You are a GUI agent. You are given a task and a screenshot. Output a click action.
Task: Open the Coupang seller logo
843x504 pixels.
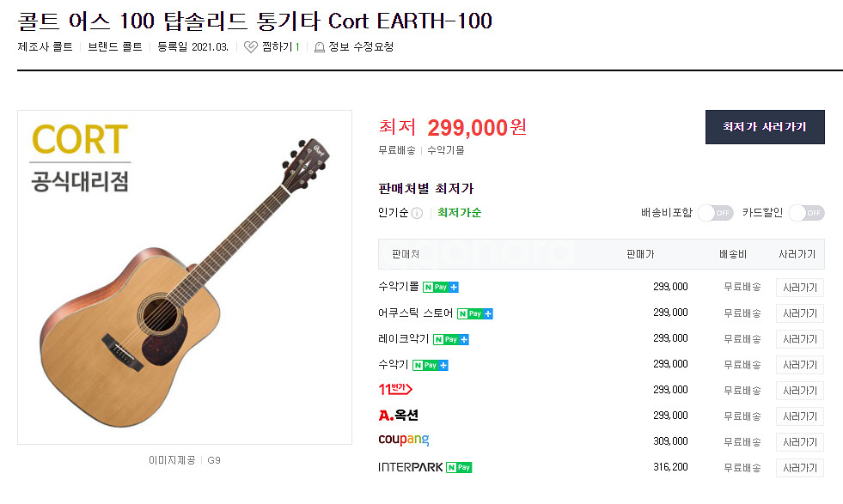[x=403, y=440]
